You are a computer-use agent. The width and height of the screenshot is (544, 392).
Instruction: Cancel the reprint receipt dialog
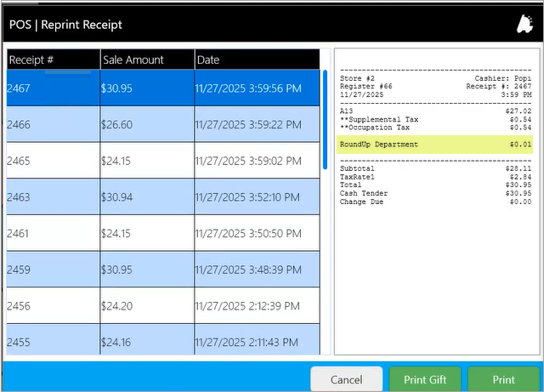click(346, 379)
